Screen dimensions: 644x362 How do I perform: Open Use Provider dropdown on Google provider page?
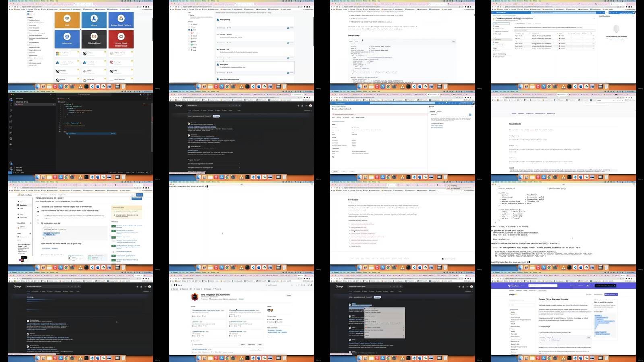[x=611, y=294]
